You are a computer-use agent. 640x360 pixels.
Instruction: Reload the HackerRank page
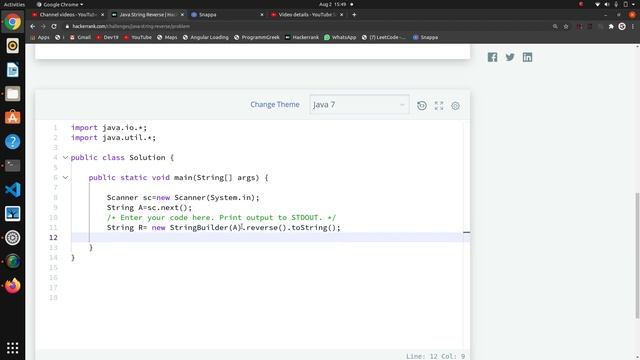click(x=54, y=26)
